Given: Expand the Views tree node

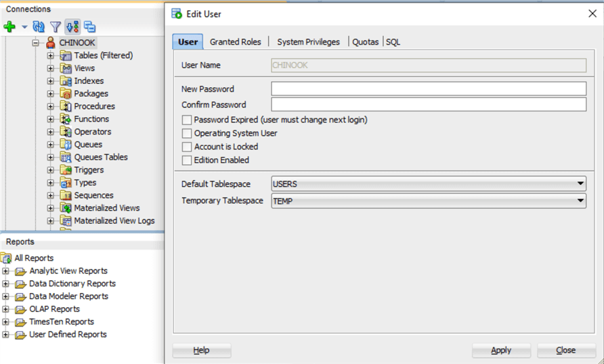Looking at the screenshot, I should pyautogui.click(x=51, y=68).
